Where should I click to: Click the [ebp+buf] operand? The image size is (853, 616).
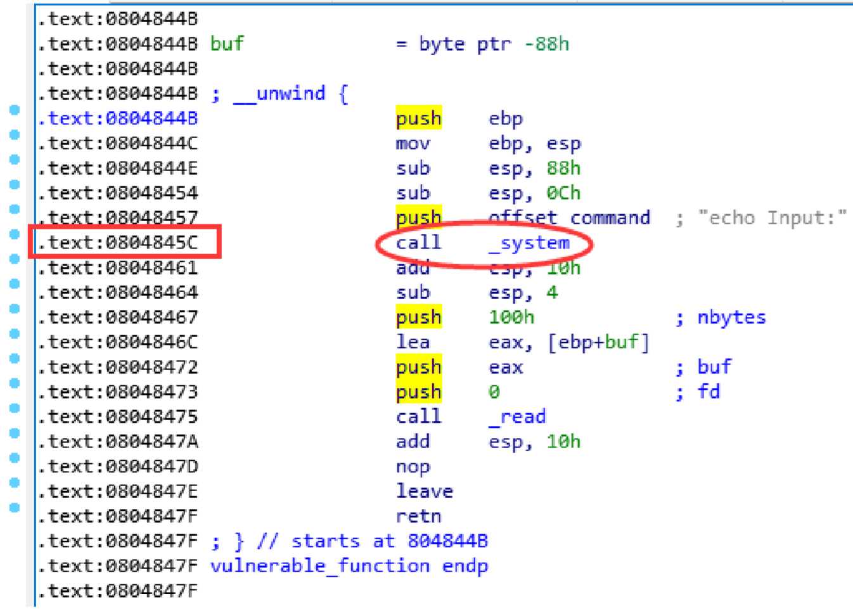pos(598,342)
